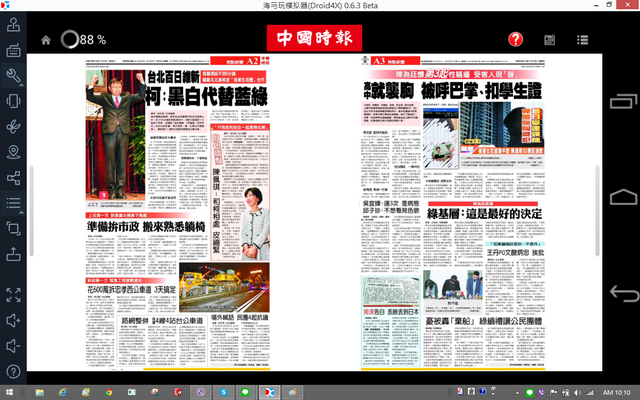
Task: Expand the small arrow beside the list icon
Action: pyautogui.click(x=22, y=212)
